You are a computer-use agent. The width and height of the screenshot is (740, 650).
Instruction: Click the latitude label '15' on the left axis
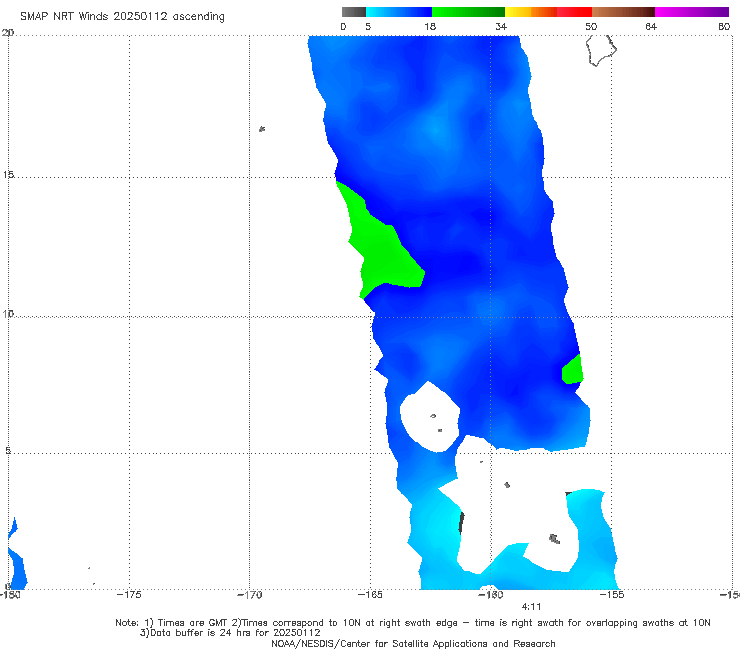coord(8,175)
